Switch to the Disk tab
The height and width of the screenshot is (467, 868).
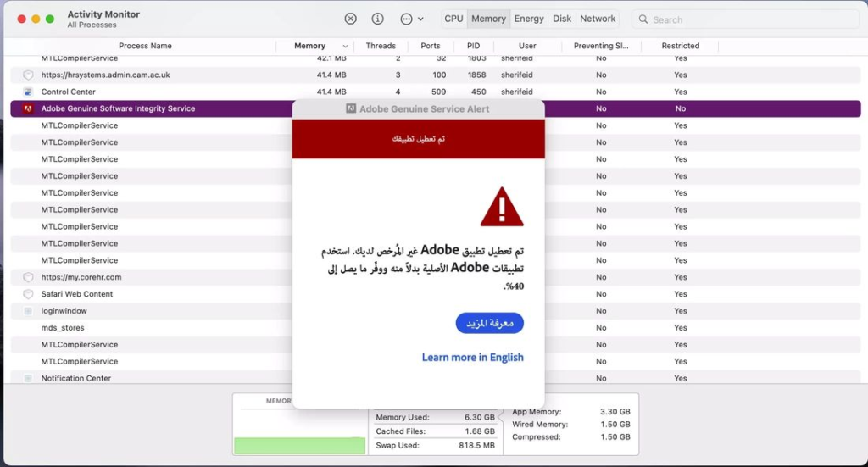562,19
